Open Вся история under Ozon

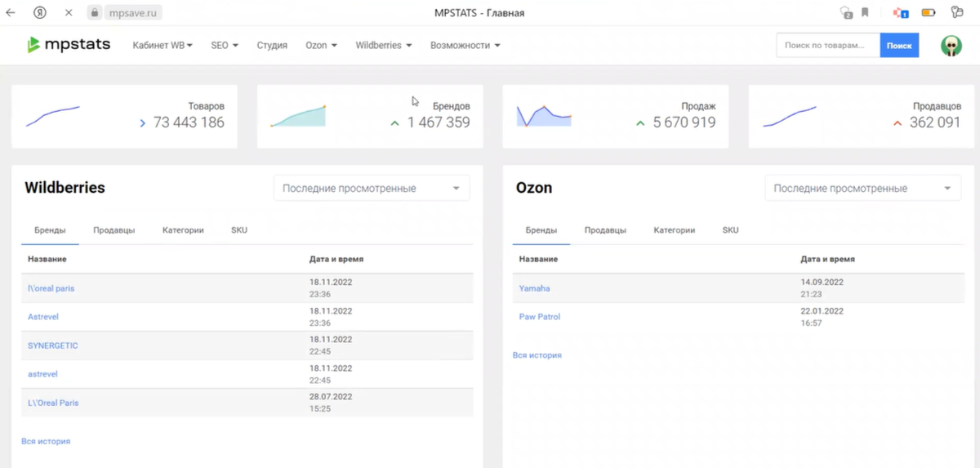537,355
